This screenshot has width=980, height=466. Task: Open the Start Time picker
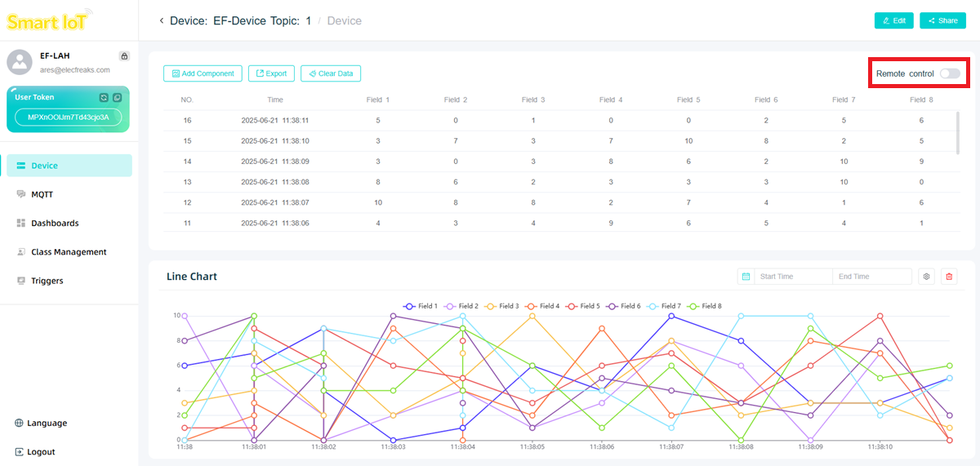(791, 277)
